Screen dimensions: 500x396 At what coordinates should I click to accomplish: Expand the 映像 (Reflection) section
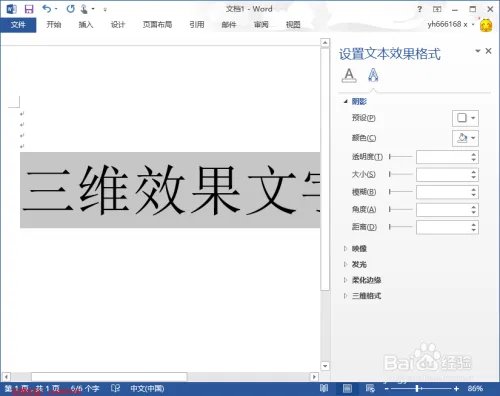click(x=346, y=249)
